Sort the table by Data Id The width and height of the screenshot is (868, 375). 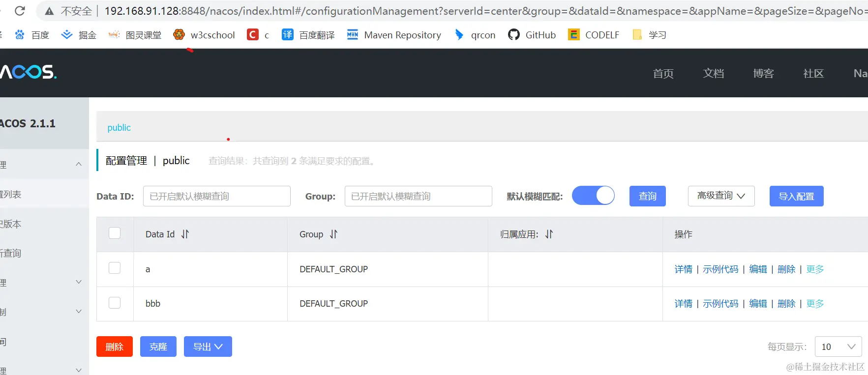[x=185, y=234]
